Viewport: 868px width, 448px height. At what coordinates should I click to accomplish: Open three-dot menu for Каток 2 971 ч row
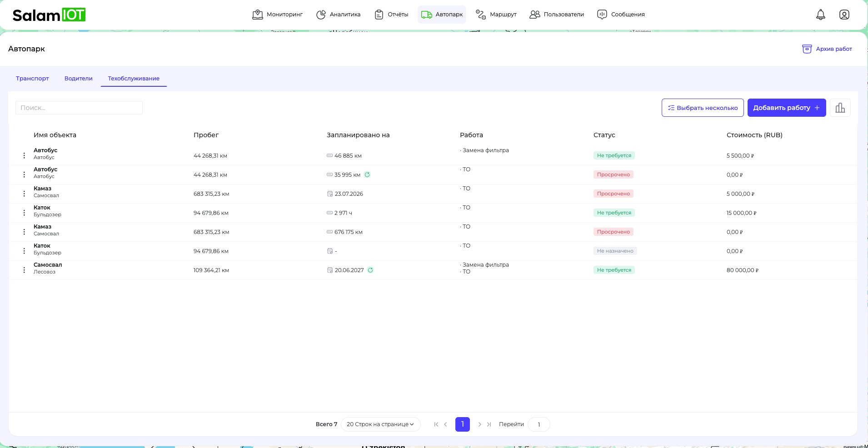click(24, 213)
